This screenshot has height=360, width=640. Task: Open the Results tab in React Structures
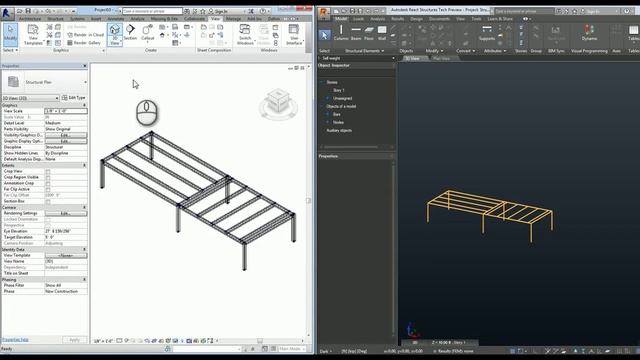pyautogui.click(x=398, y=19)
